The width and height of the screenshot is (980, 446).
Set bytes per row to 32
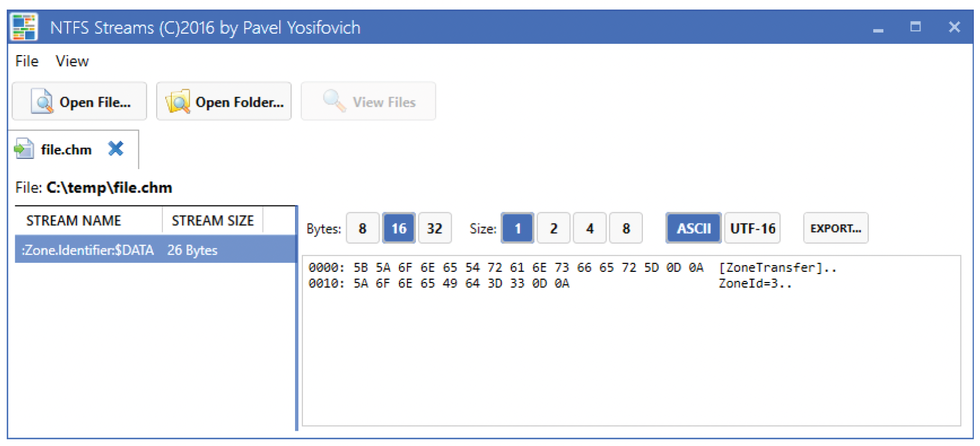[434, 228]
